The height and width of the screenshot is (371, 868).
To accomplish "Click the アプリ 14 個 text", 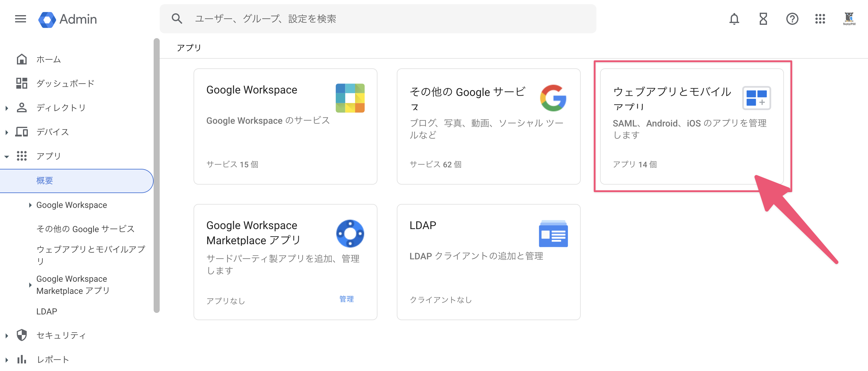I will (635, 164).
